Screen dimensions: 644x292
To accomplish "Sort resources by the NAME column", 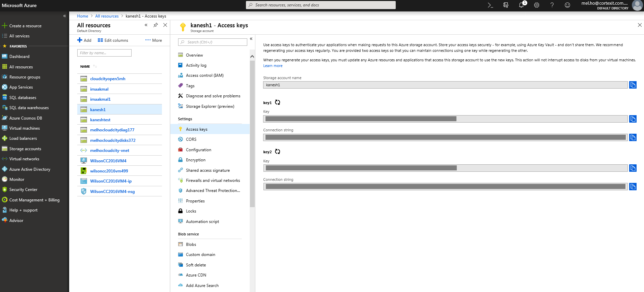I will pyautogui.click(x=85, y=66).
